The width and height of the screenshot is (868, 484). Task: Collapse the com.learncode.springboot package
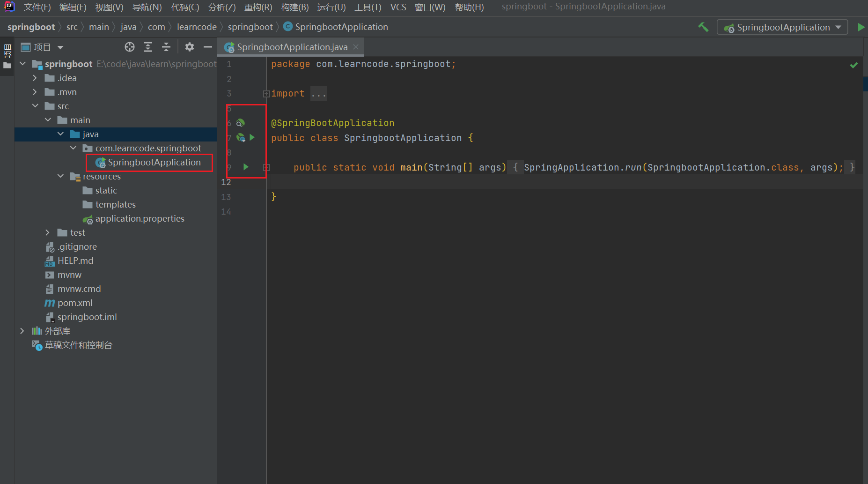click(73, 148)
